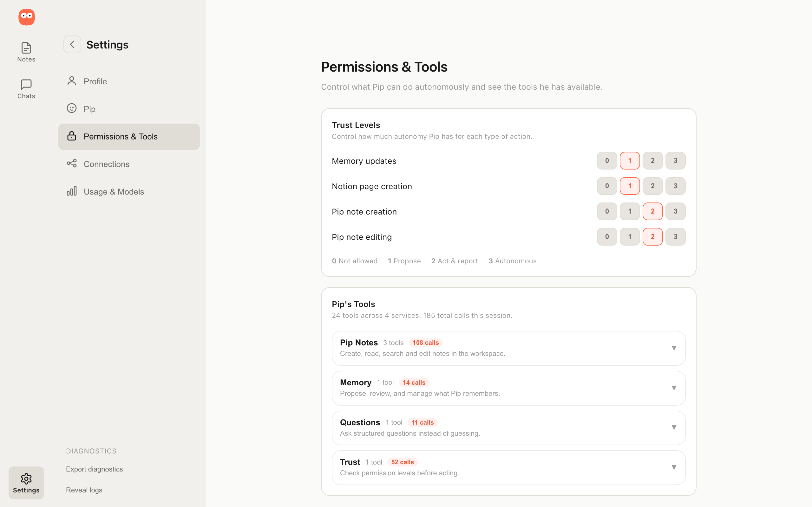Open the Chats sidebar icon
The width and height of the screenshot is (812, 507).
(26, 85)
